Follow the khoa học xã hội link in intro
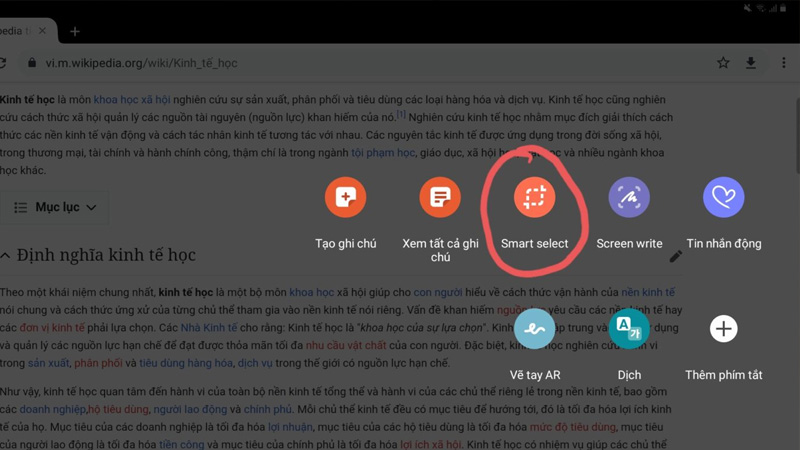Viewport: 800px width, 450px height. [132, 100]
